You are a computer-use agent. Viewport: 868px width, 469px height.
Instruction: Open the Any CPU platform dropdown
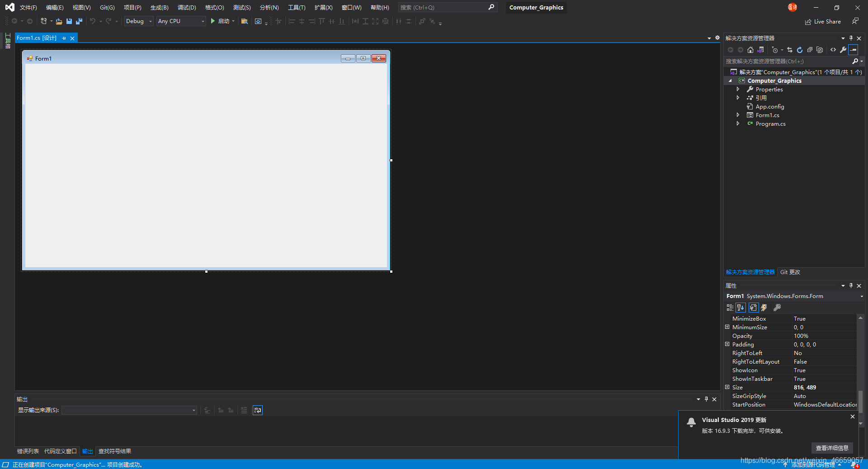(x=181, y=21)
